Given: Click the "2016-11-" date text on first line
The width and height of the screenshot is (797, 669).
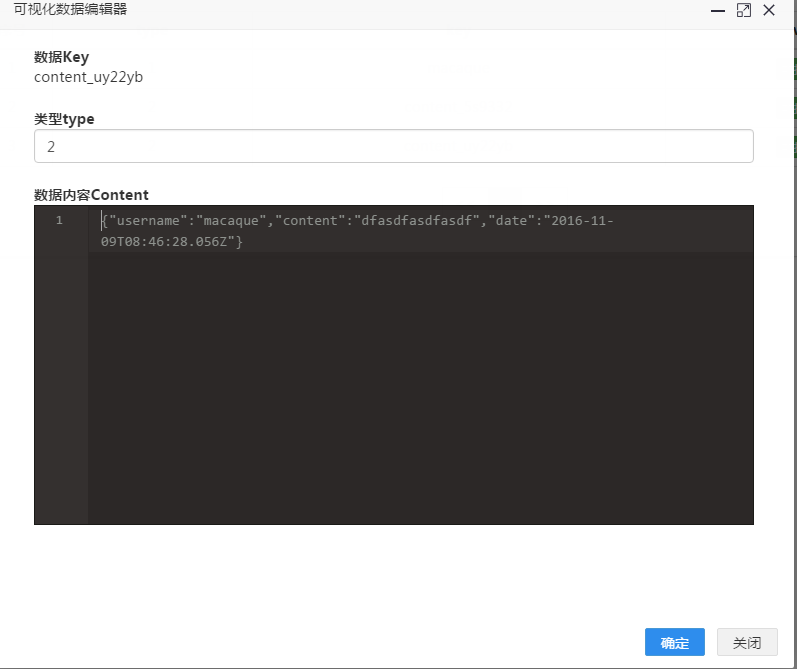Looking at the screenshot, I should point(578,220).
